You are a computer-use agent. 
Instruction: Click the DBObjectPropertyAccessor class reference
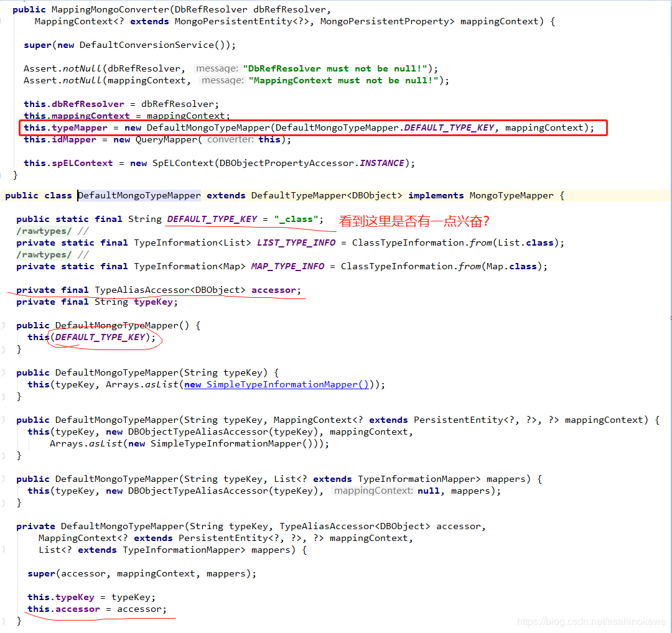tap(286, 163)
